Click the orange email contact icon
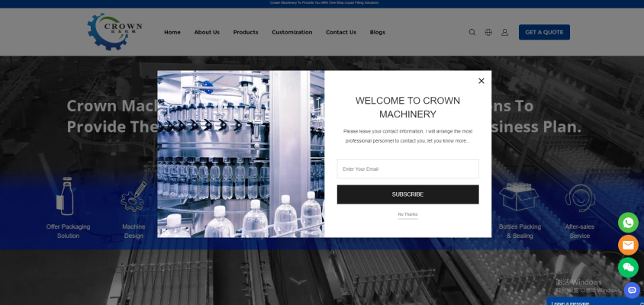644x305 pixels. tap(628, 245)
